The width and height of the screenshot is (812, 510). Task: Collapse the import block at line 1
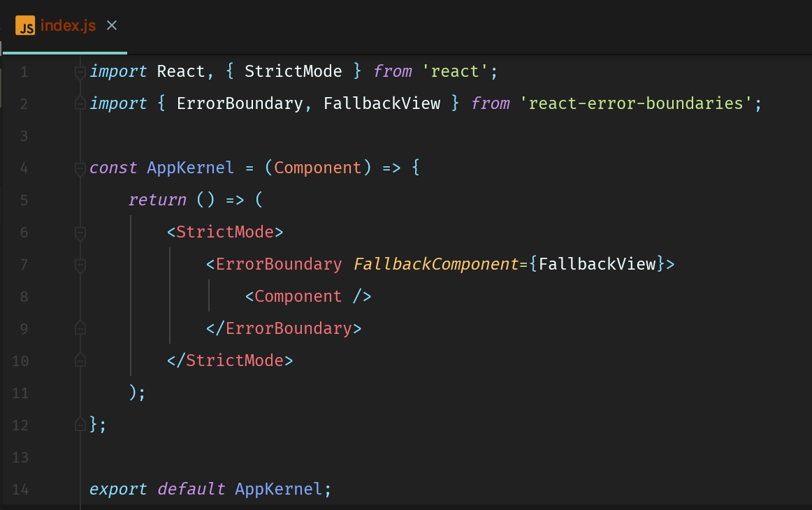tap(80, 71)
